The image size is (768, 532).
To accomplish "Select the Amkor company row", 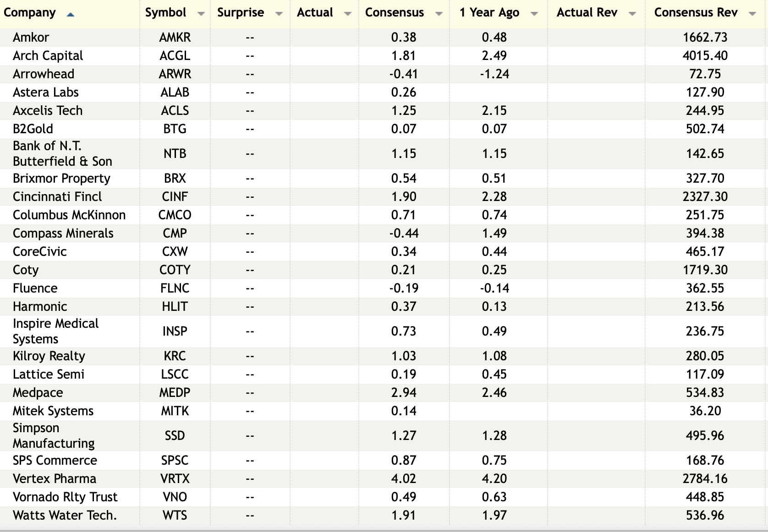I will [31, 38].
